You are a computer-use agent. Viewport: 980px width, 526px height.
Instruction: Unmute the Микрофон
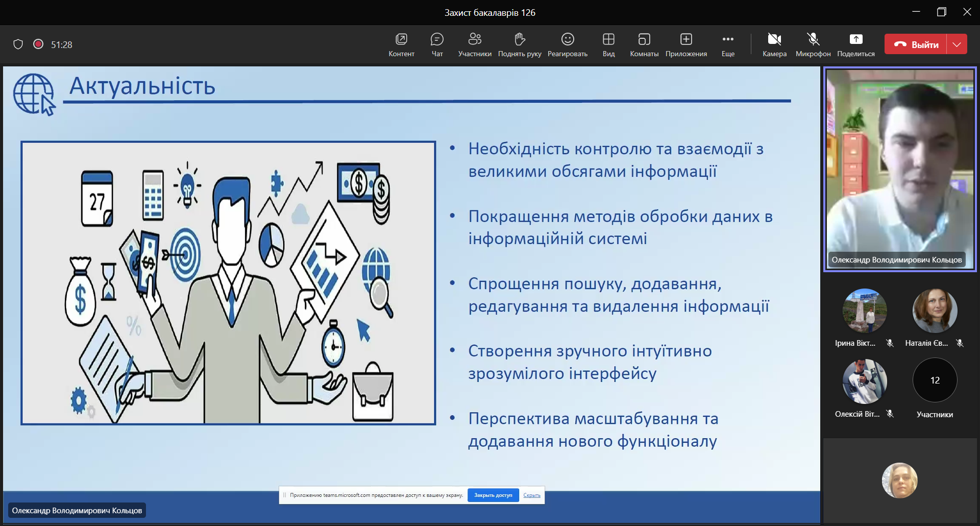(813, 44)
